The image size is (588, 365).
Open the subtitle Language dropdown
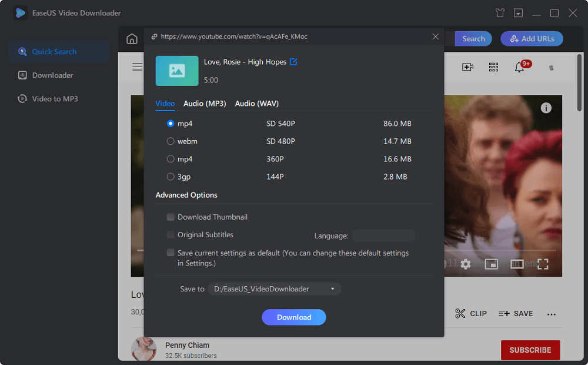[x=383, y=236]
